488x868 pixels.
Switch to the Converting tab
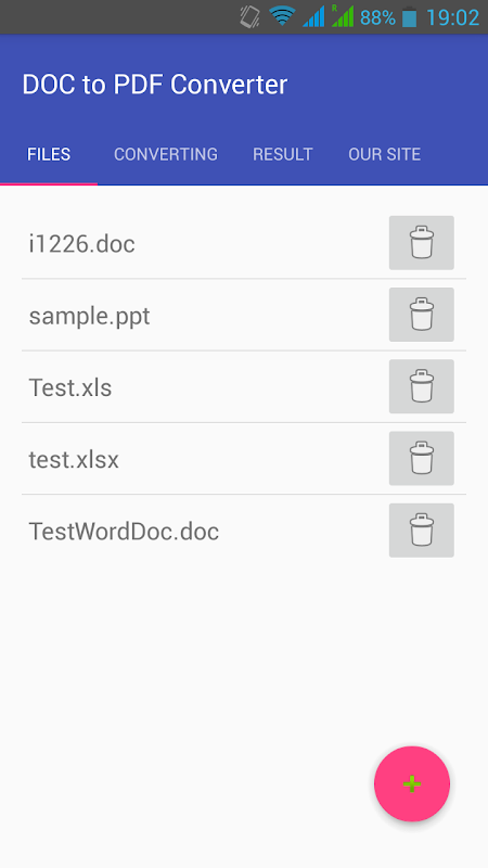tap(166, 154)
